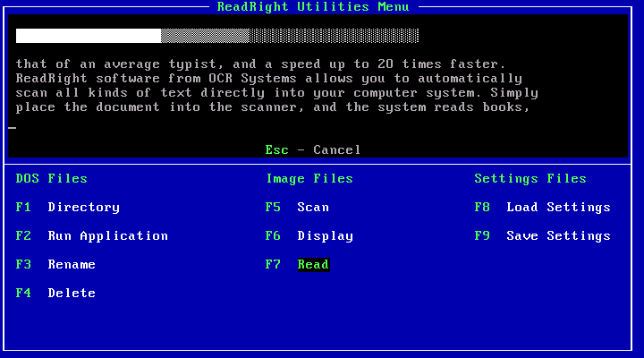The height and width of the screenshot is (358, 644).
Task: Click the blinking text cursor in output
Action: [13, 128]
